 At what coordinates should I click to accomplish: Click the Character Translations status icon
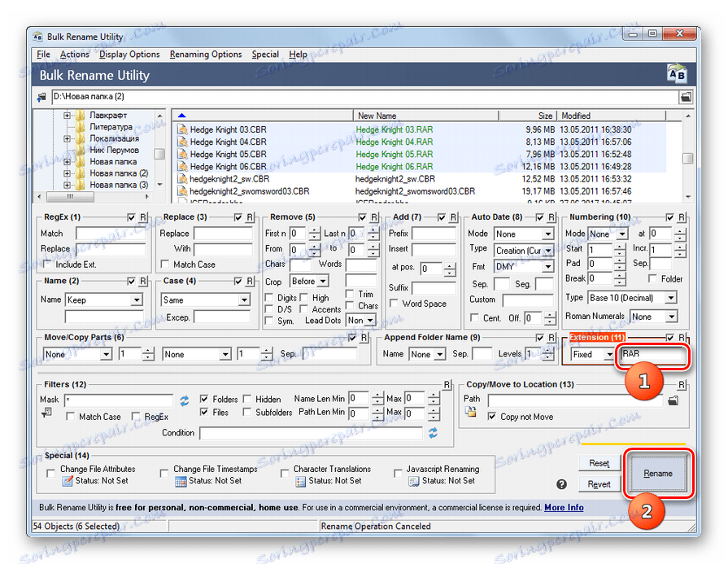(x=300, y=481)
